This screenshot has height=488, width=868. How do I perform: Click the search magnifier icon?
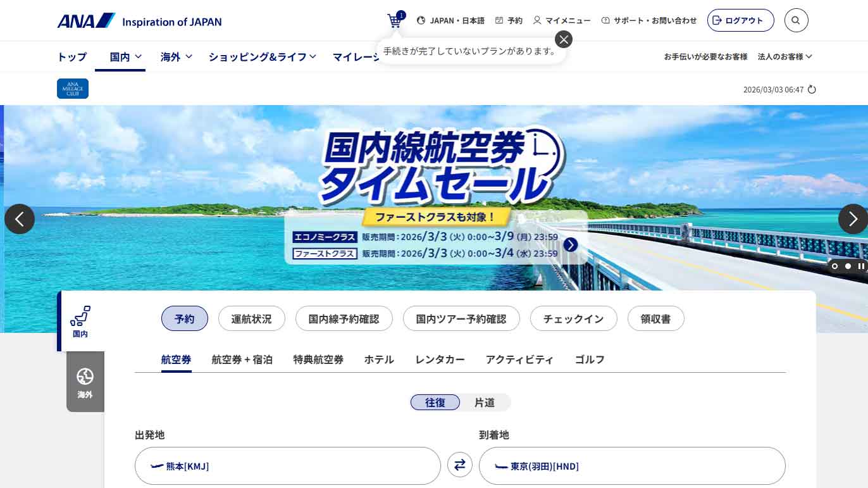(796, 20)
